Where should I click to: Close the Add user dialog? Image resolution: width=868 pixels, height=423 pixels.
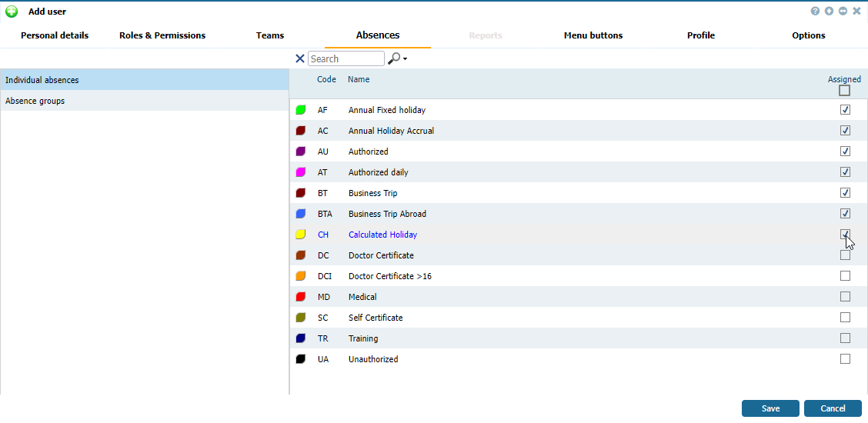(856, 12)
